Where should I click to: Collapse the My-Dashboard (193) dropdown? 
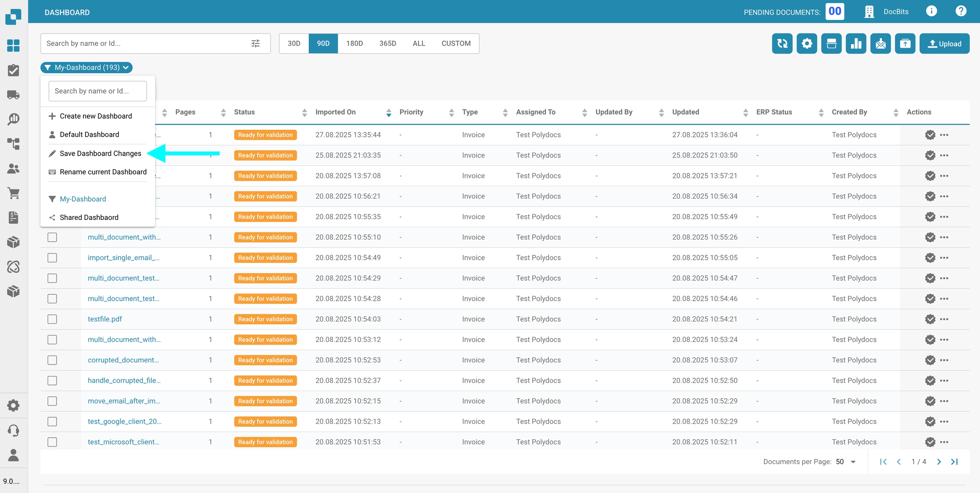click(x=87, y=68)
